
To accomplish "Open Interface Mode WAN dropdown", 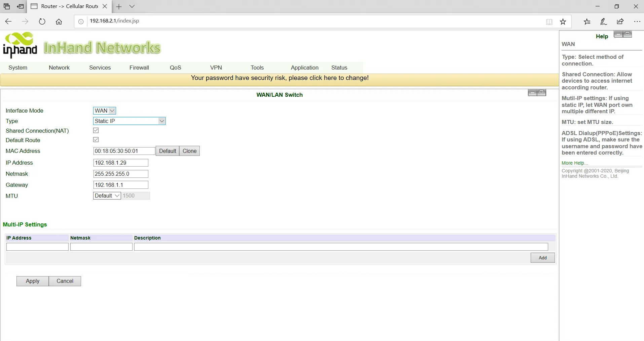I will click(105, 111).
